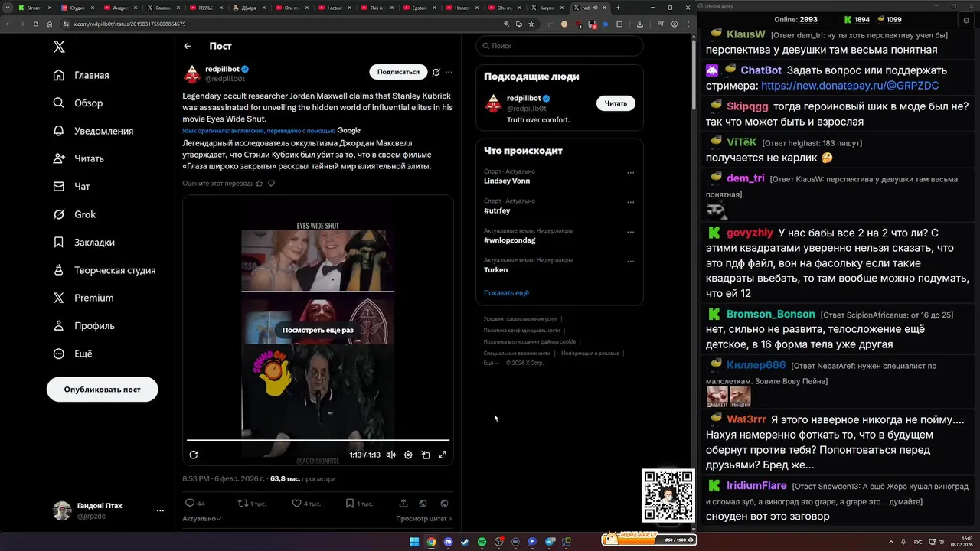Click the Grok icon beside Подписаться

[x=436, y=72]
